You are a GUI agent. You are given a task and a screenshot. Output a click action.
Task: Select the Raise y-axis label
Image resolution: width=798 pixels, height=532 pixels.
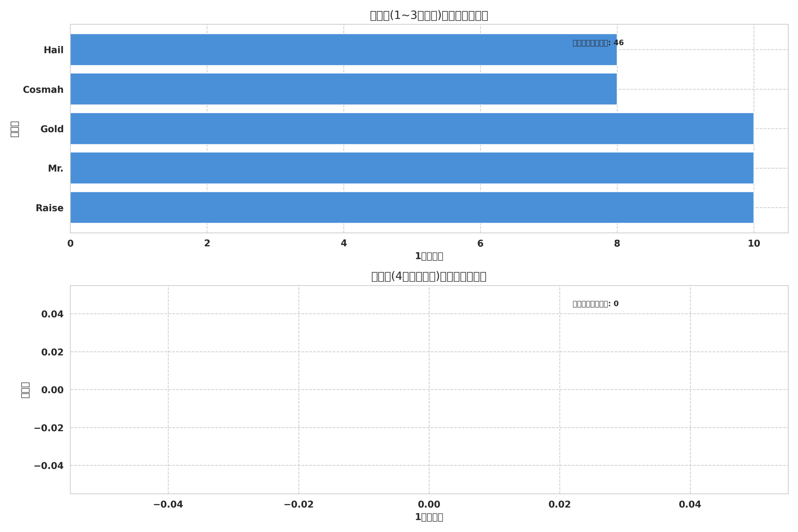pos(50,208)
